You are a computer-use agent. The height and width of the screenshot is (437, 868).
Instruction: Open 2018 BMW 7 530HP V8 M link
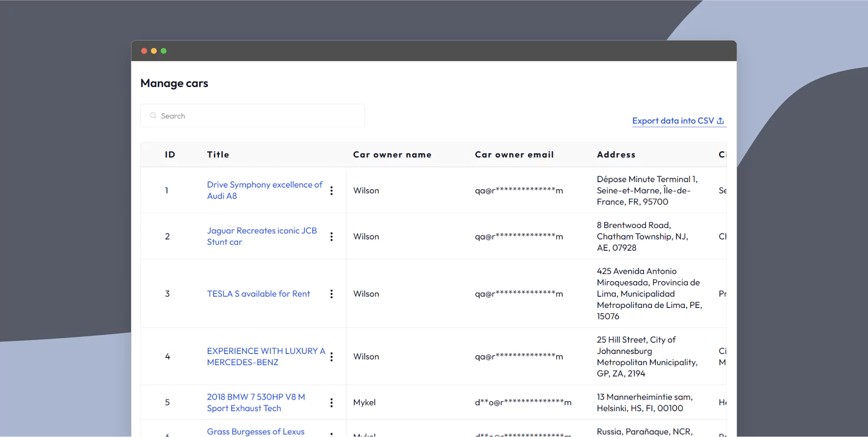pos(256,403)
